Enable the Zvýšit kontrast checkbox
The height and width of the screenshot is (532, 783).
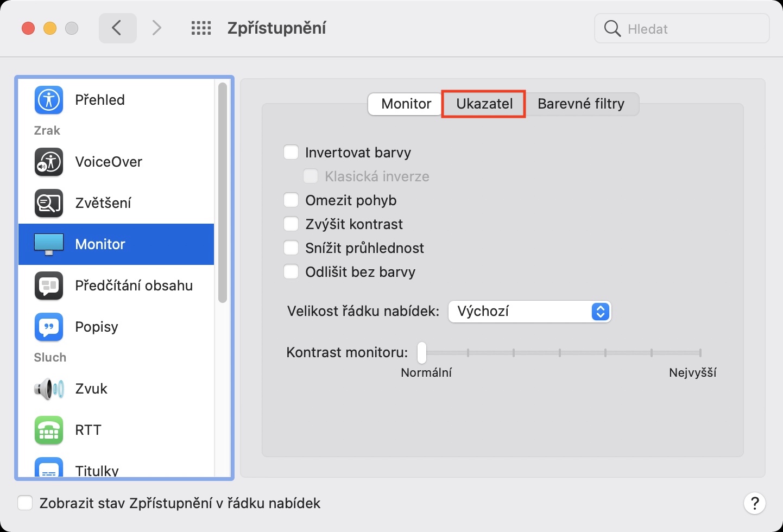[291, 224]
